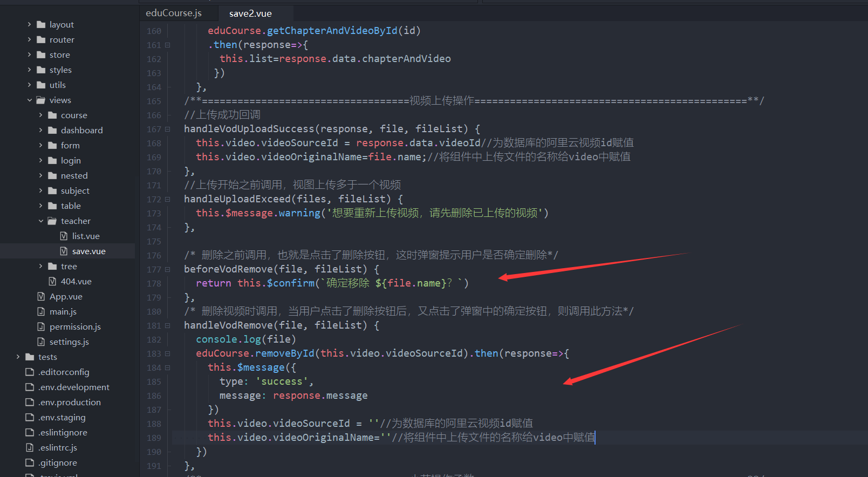This screenshot has height=477, width=868.
Task: Click the 404.vue file icon
Action: point(52,281)
